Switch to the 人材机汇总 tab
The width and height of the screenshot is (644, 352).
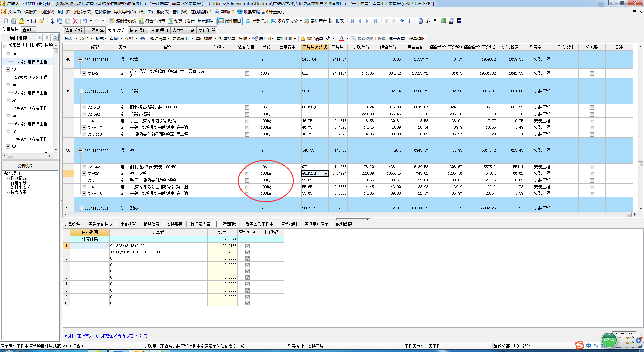(x=183, y=30)
